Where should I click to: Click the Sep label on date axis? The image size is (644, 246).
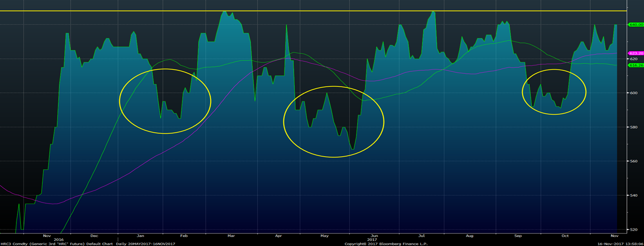518,235
